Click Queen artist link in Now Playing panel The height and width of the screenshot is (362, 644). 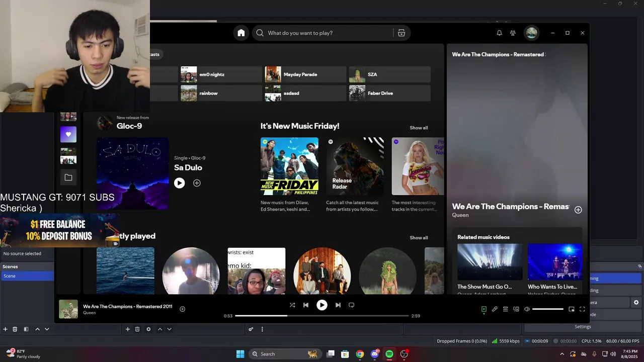(x=460, y=215)
